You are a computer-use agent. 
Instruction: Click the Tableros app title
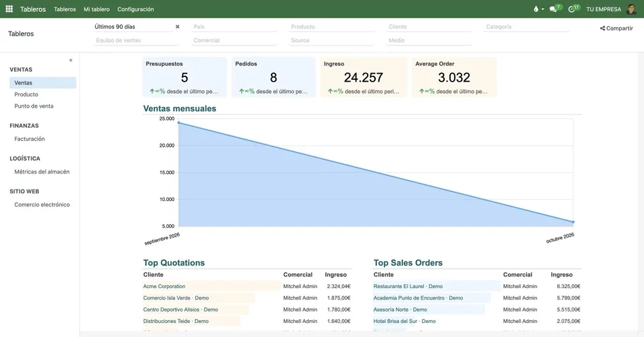pos(33,9)
